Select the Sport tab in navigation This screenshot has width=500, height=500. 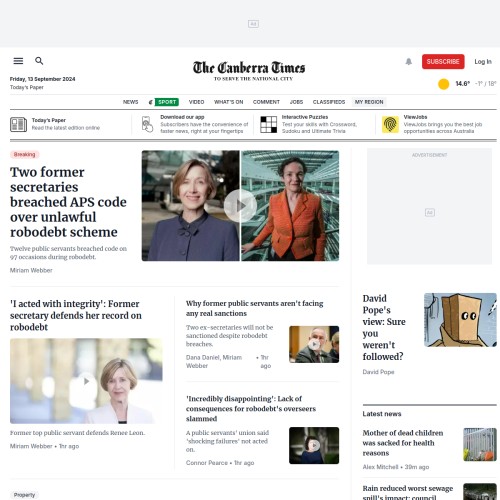tap(167, 102)
